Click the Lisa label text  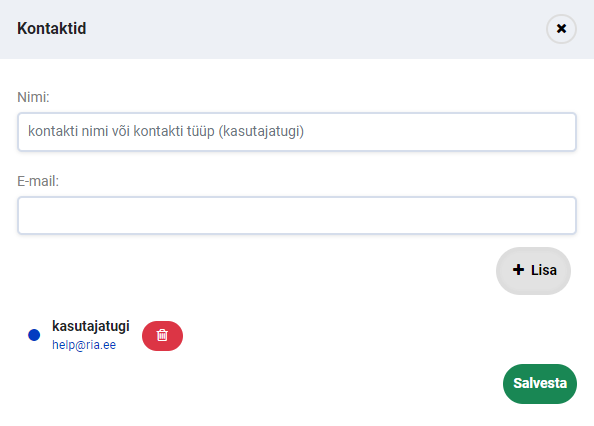[544, 270]
